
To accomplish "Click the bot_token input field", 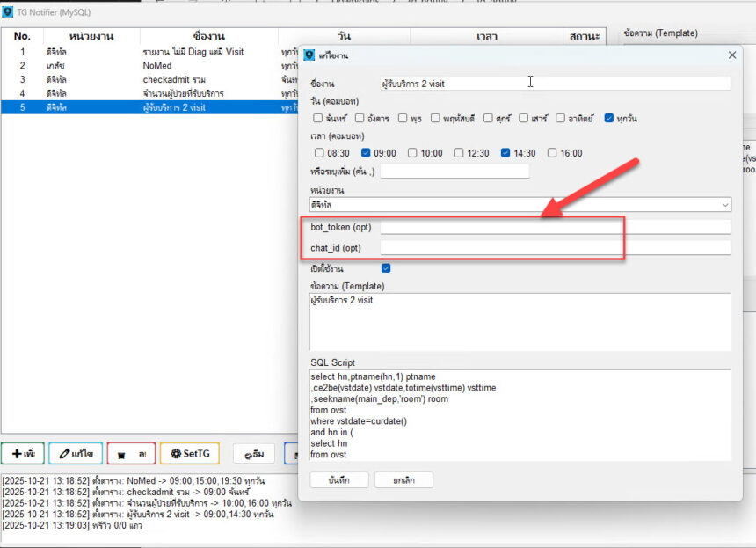I will click(x=555, y=227).
